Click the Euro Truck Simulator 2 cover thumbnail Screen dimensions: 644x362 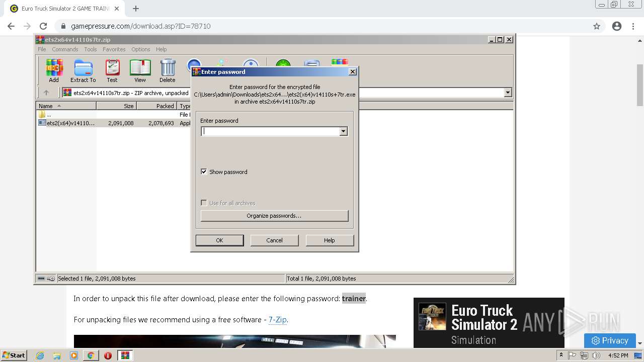tap(432, 316)
